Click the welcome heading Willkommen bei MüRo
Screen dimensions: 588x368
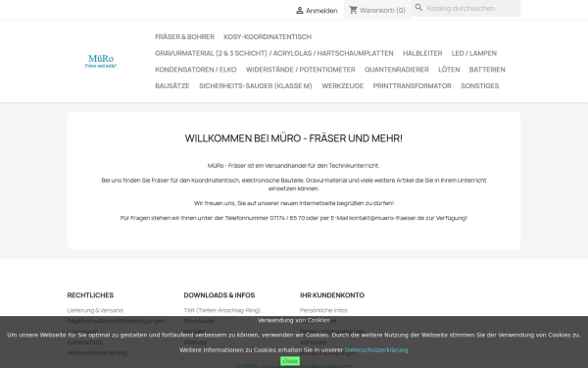tap(294, 138)
